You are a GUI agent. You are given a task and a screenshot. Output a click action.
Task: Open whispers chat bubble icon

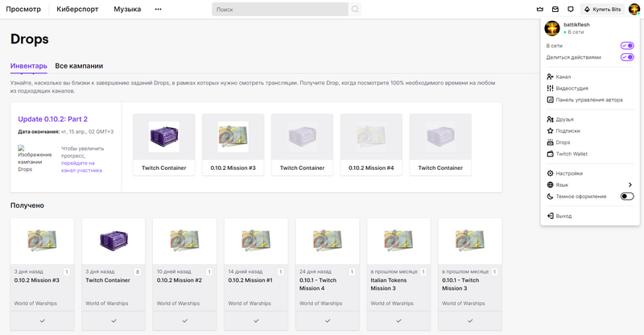(570, 10)
